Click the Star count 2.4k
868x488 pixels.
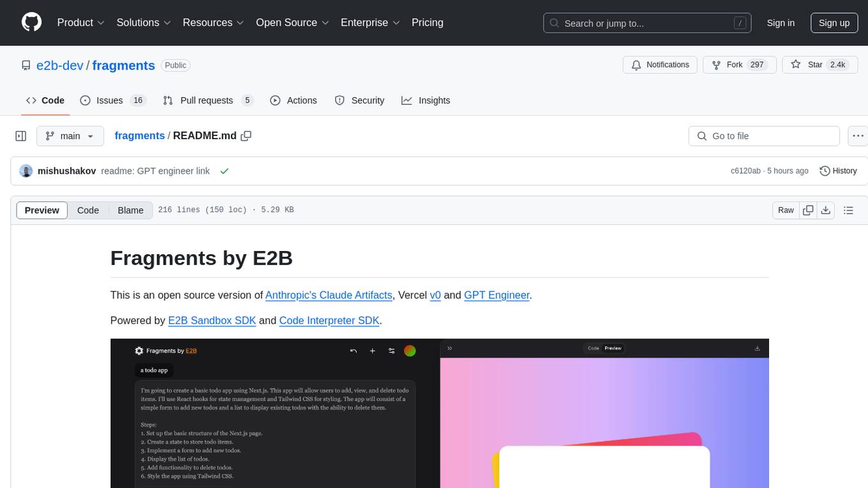[x=837, y=65]
